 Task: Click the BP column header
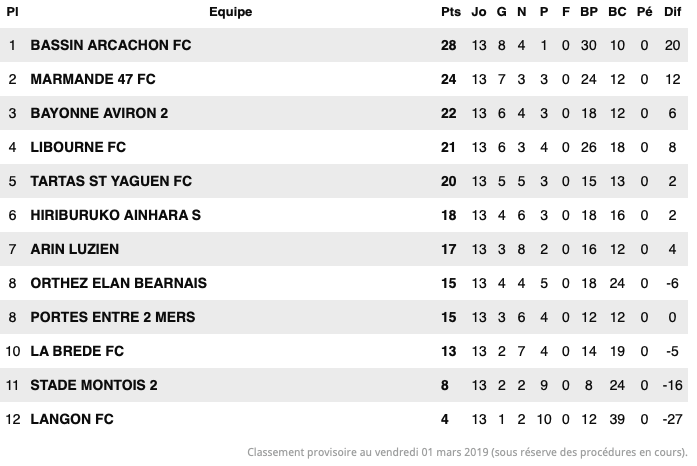(x=588, y=12)
